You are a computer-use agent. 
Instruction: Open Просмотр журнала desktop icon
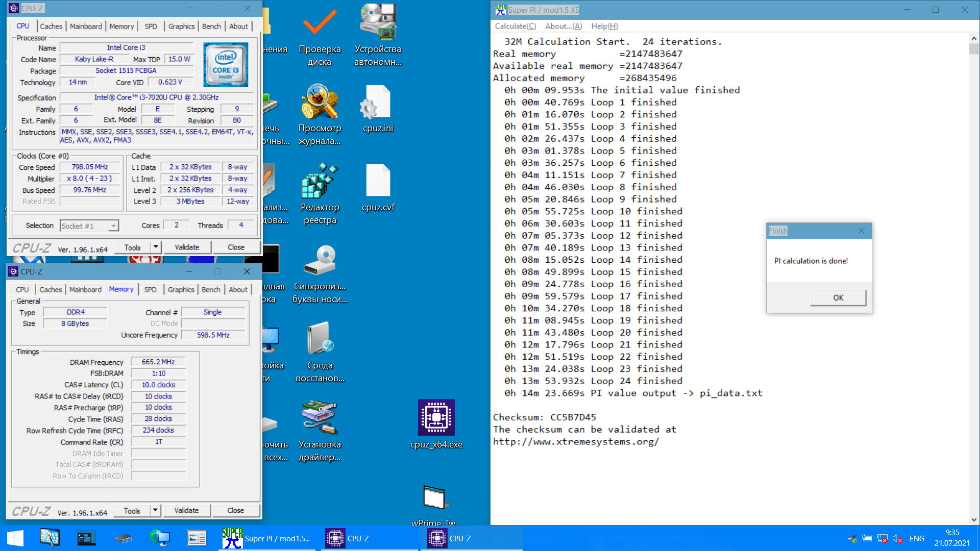(x=320, y=115)
